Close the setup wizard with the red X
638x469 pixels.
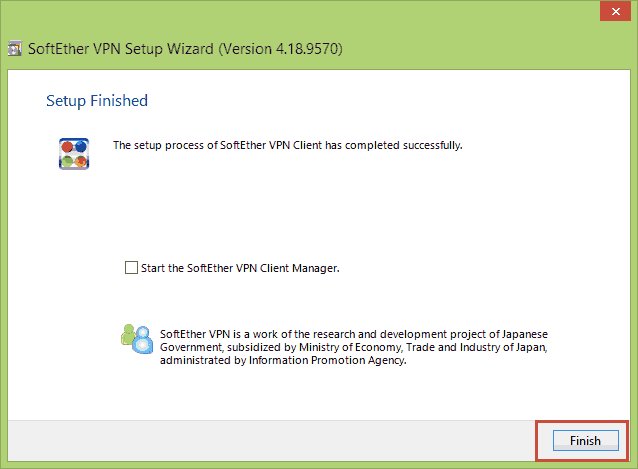coord(615,11)
